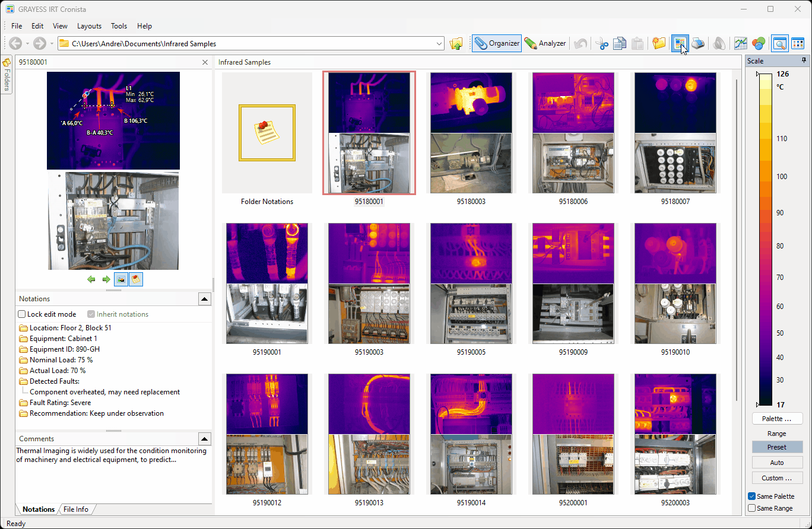Check the Same Range checkbox
The width and height of the screenshot is (812, 529).
coord(752,508)
